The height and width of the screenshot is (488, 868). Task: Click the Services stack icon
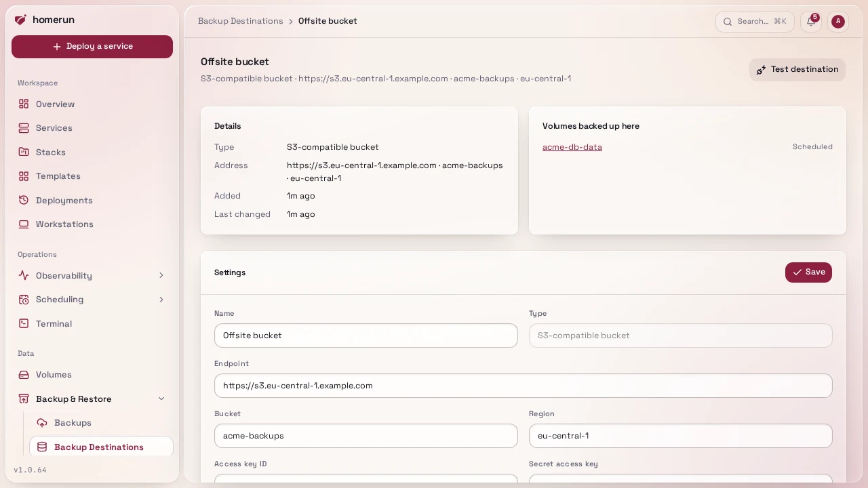tap(24, 128)
